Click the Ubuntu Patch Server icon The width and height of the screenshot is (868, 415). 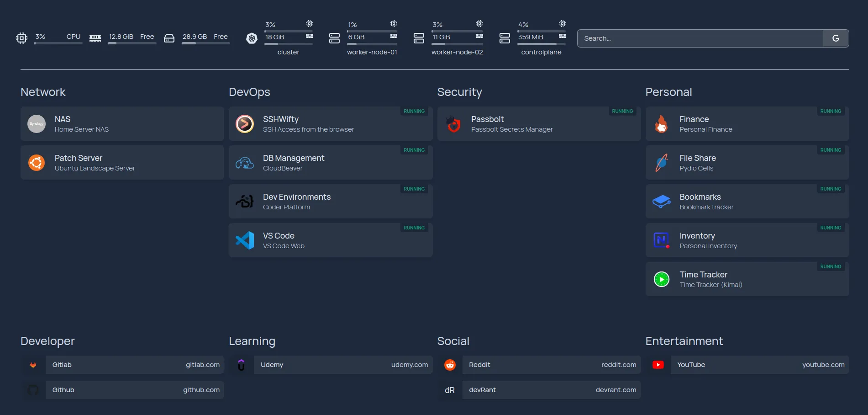click(x=37, y=162)
